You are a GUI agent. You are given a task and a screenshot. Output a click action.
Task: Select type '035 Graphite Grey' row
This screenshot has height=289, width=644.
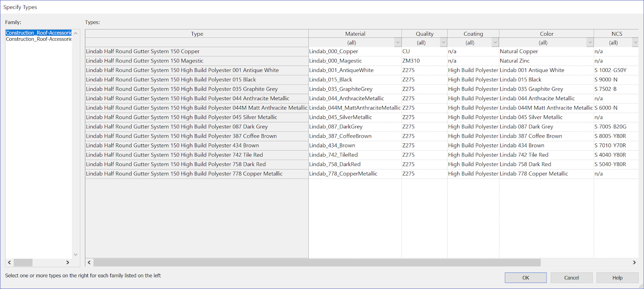click(197, 89)
